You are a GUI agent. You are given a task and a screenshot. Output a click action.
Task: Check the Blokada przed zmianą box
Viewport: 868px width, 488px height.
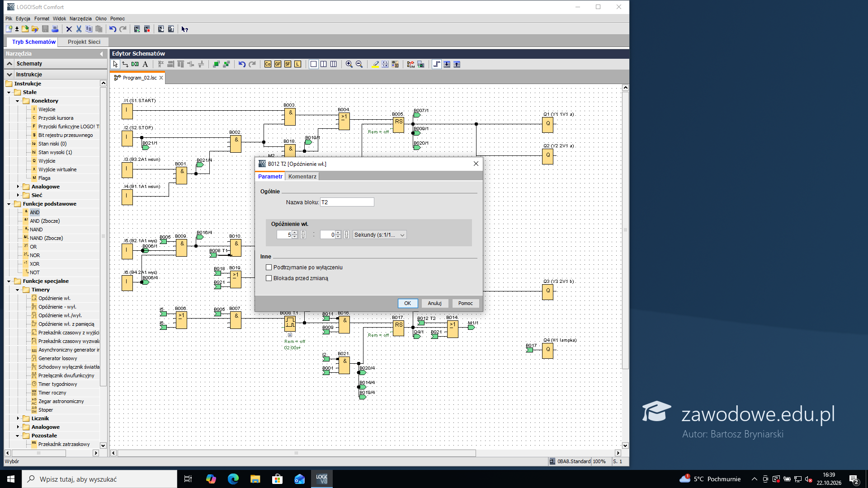coord(269,278)
